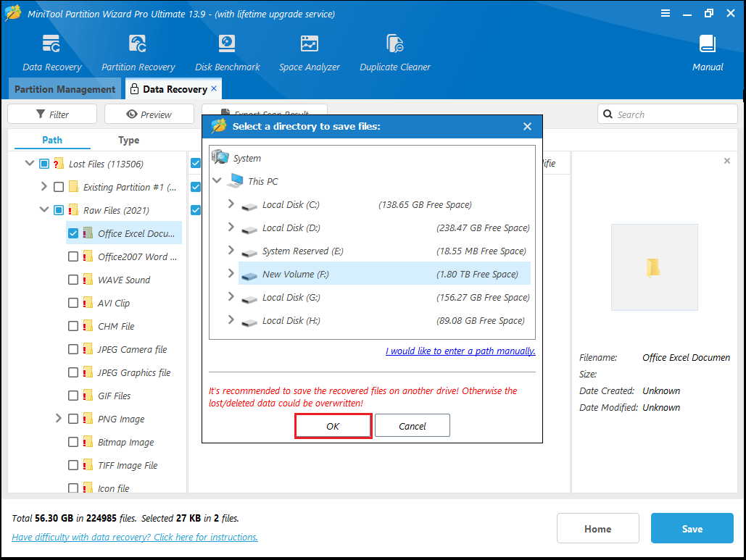This screenshot has height=560, width=746.
Task: Click the Local Disk (H:) drive icon
Action: 249,322
